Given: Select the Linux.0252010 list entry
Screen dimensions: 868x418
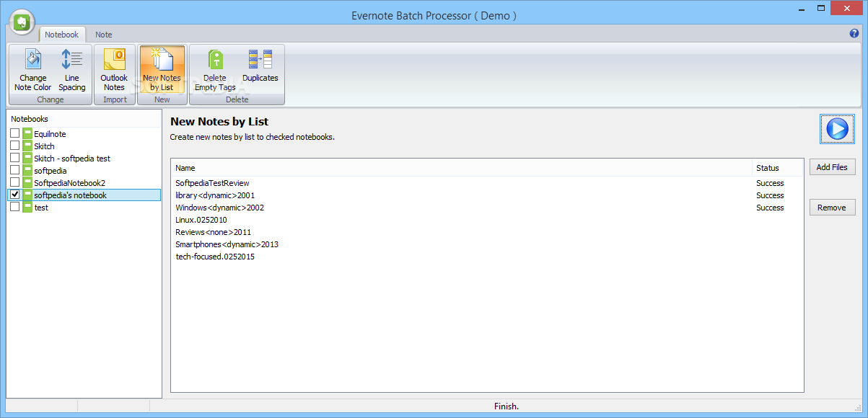Looking at the screenshot, I should point(487,220).
